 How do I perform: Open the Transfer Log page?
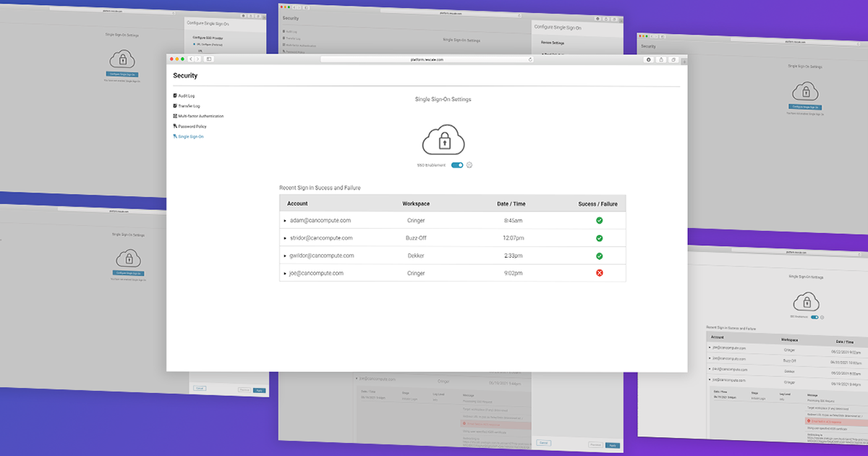(x=187, y=106)
